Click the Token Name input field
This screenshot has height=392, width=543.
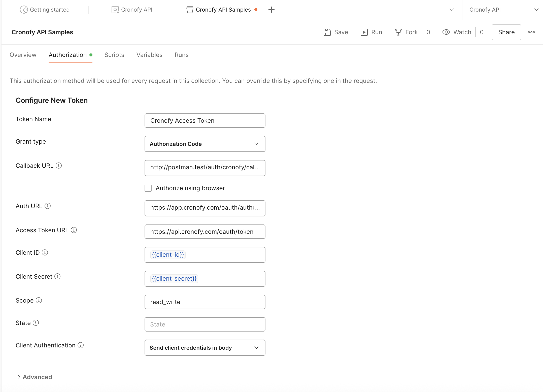(x=205, y=121)
